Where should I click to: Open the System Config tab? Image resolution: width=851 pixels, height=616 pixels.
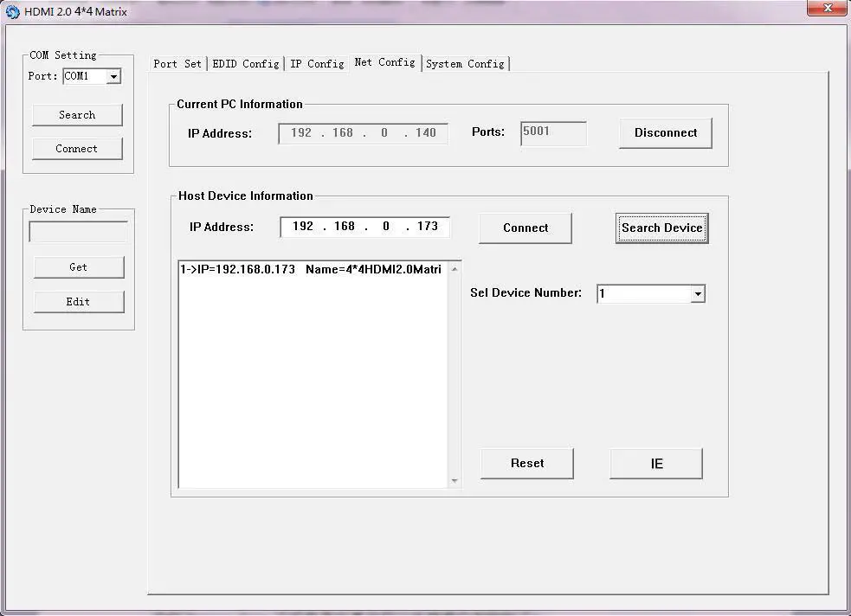click(x=466, y=63)
